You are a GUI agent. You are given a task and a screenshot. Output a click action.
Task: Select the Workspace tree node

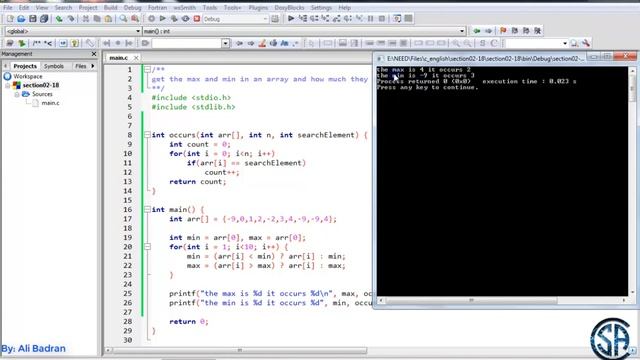(x=28, y=76)
